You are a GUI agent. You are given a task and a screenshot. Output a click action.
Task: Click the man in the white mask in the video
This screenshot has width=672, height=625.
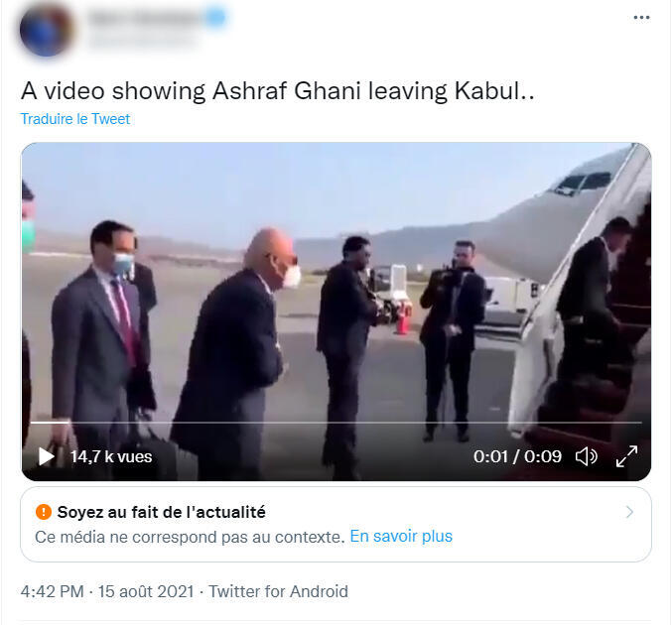260,337
